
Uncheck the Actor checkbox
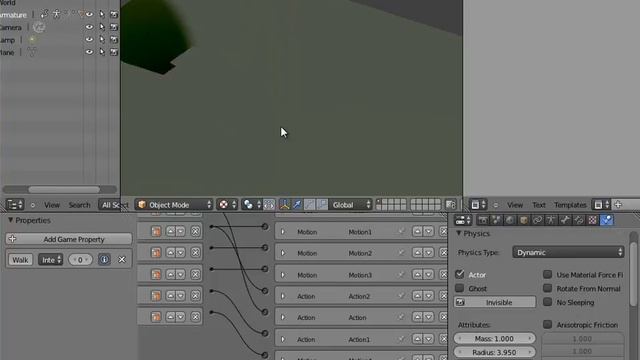tap(460, 274)
